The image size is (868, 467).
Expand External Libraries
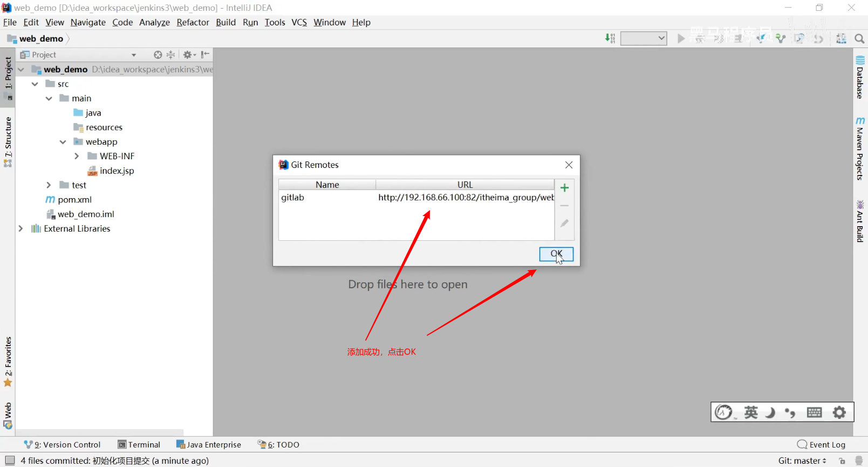[x=20, y=228]
